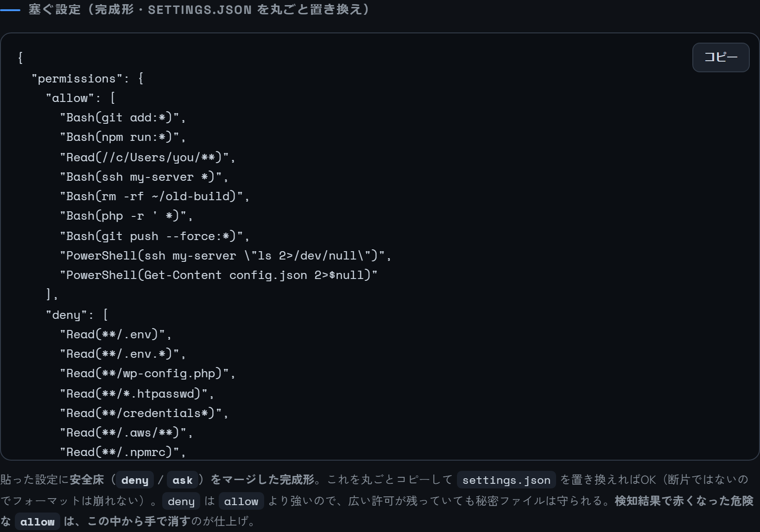Click the PowerShell ssh my-server ls line
760x532 pixels.
point(226,256)
